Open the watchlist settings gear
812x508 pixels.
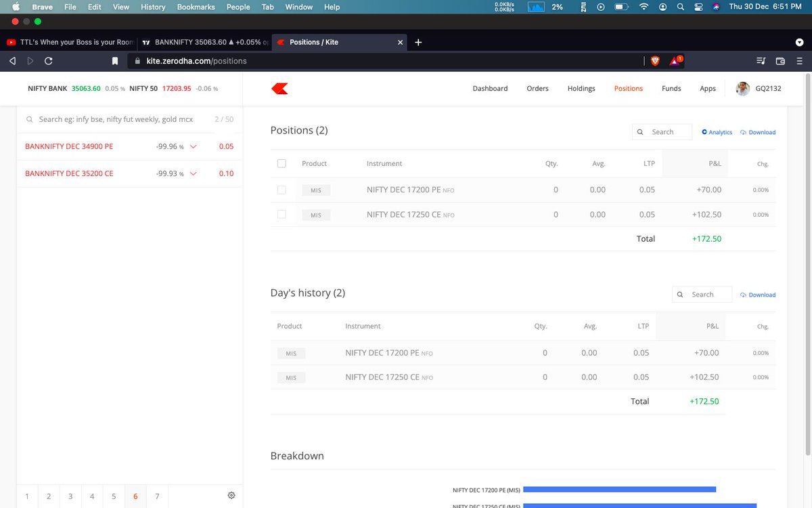pos(231,496)
